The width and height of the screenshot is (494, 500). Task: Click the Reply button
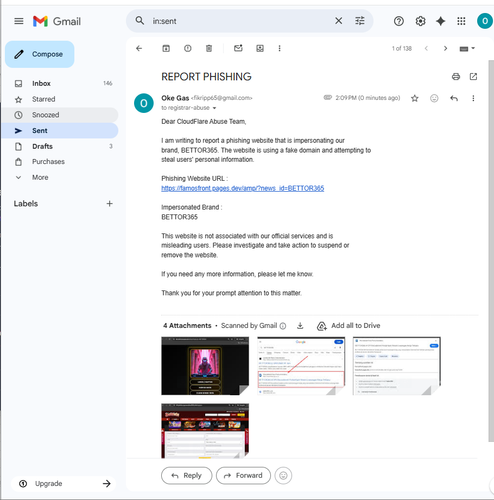point(187,476)
